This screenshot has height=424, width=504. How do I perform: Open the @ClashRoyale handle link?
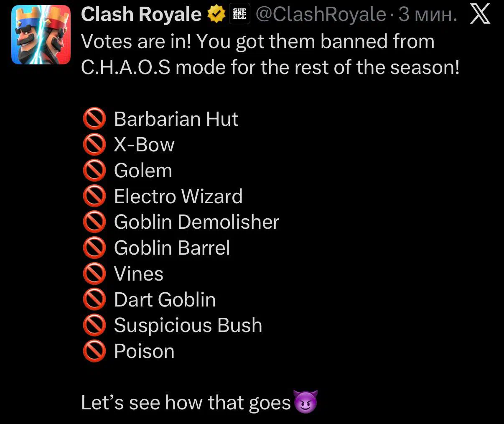[321, 15]
